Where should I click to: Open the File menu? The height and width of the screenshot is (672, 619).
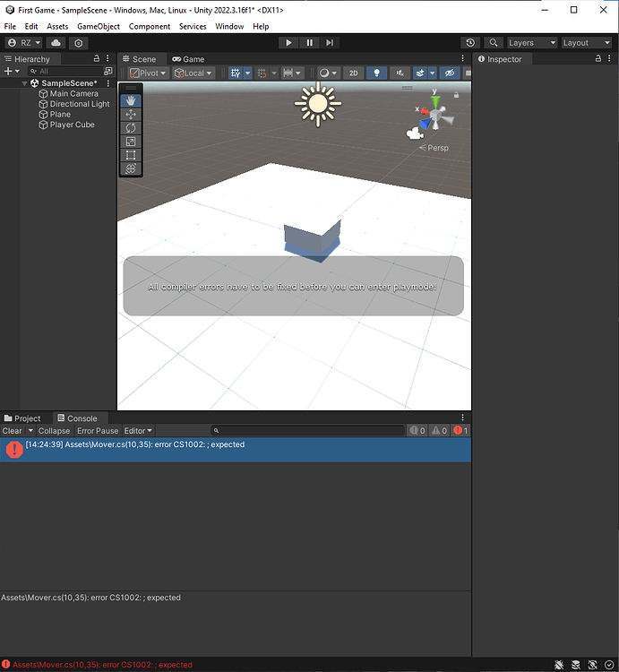(10, 27)
